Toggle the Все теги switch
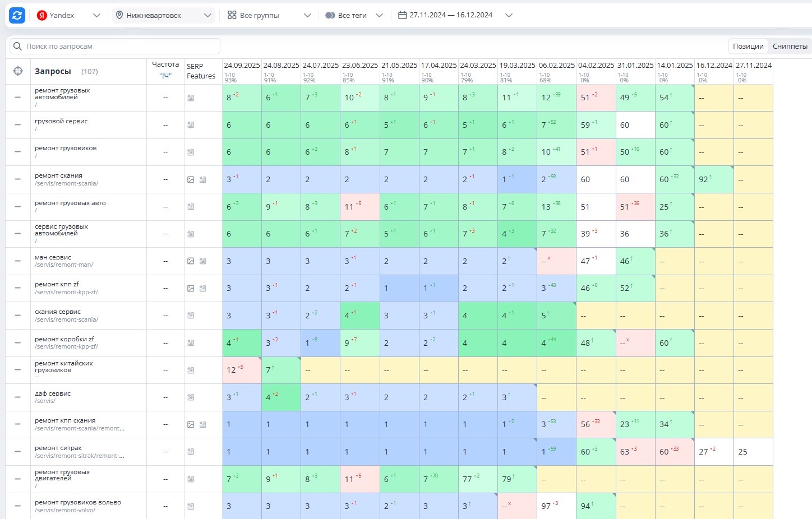The height and width of the screenshot is (519, 812). 330,16
